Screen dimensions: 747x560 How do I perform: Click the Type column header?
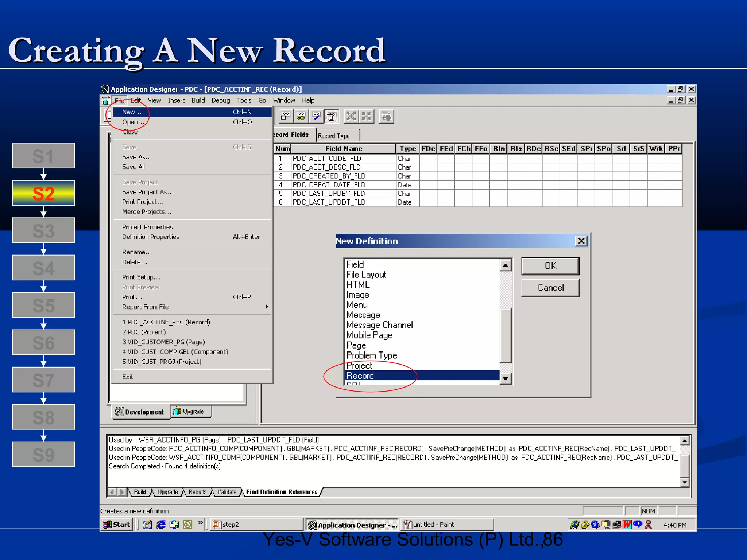pos(407,149)
